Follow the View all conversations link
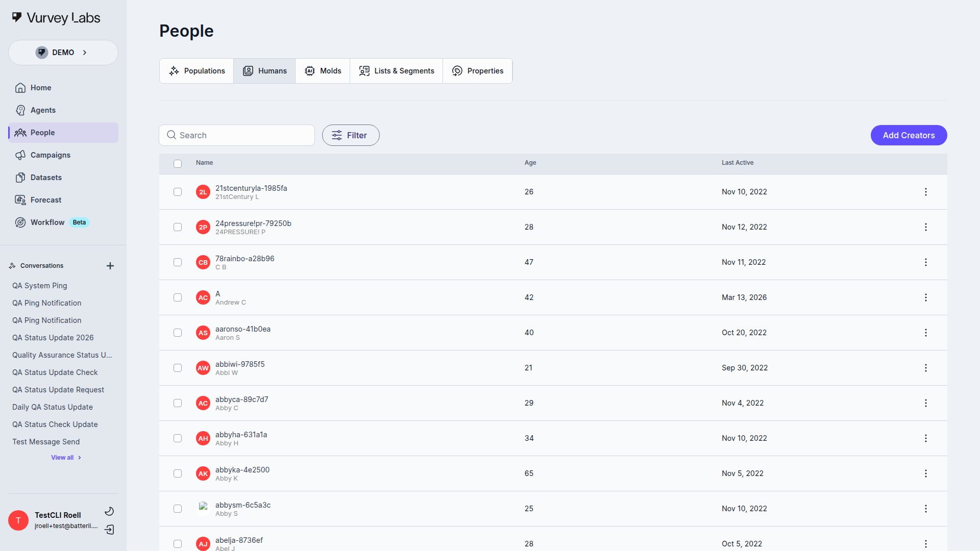This screenshot has height=551, width=980. coord(66,458)
